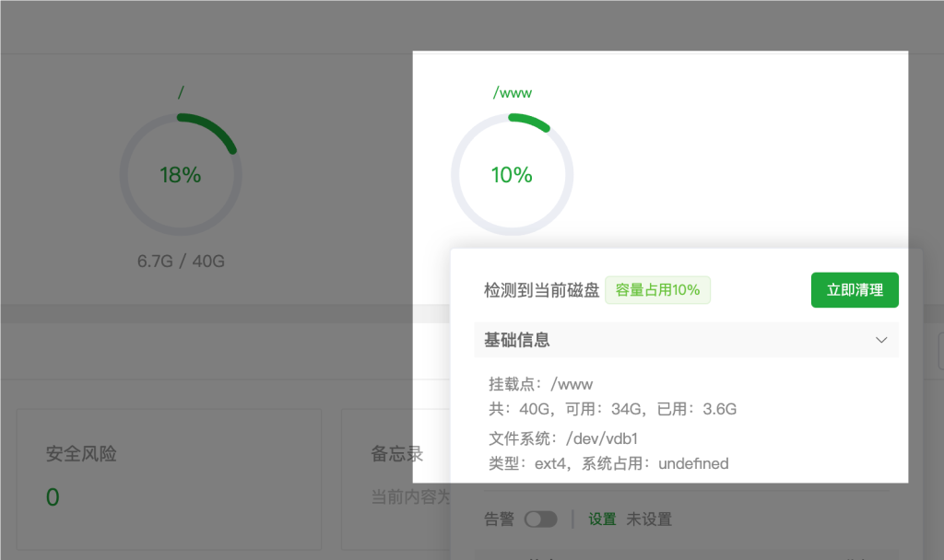The height and width of the screenshot is (560, 944).
Task: Select the /www mount label above gauge
Action: [513, 93]
